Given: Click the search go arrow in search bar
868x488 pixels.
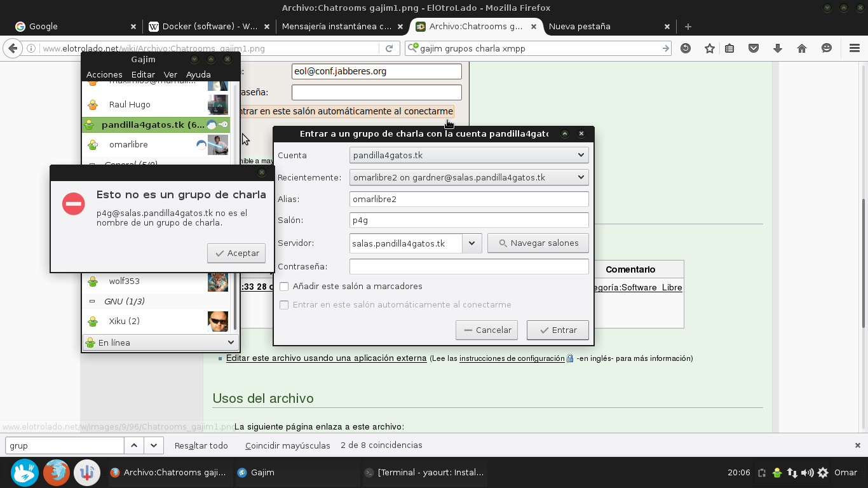Looking at the screenshot, I should point(665,48).
